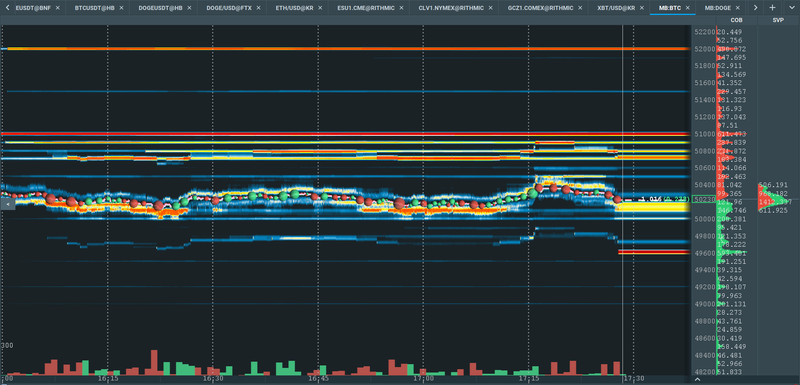800x385 pixels.
Task: Close the ESU1.CME@RITHMIC tab
Action: coord(403,8)
